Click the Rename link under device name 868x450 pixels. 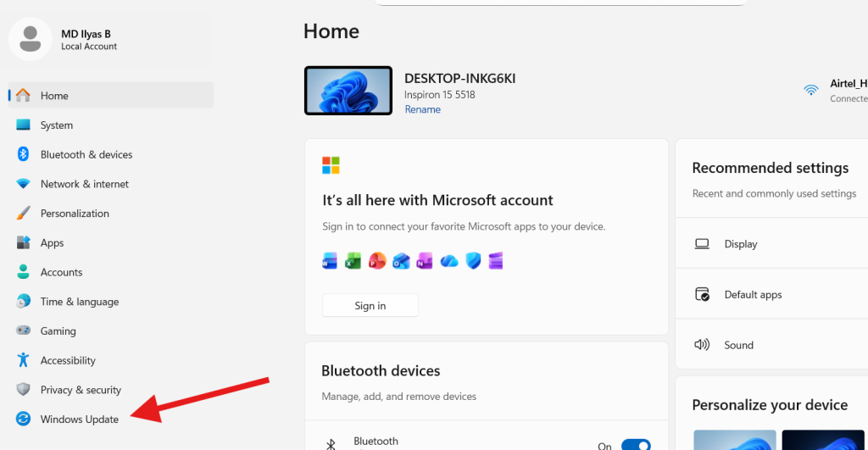point(422,109)
